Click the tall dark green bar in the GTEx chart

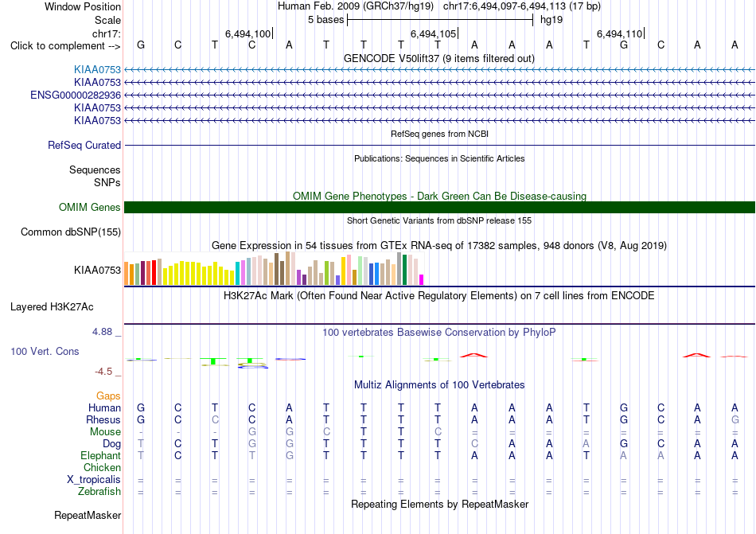pyautogui.click(x=404, y=270)
